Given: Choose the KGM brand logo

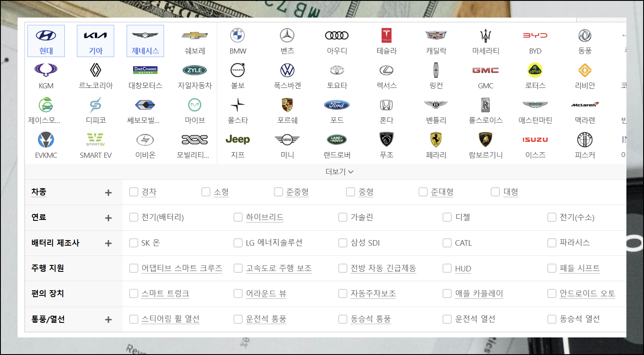Looking at the screenshot, I should 46,70.
